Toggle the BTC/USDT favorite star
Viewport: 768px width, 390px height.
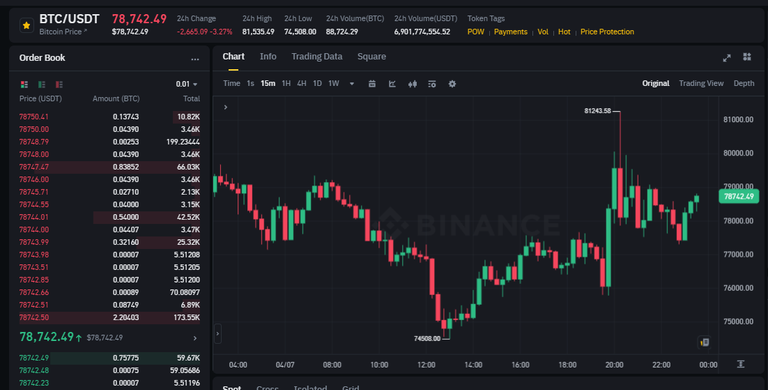(x=26, y=25)
